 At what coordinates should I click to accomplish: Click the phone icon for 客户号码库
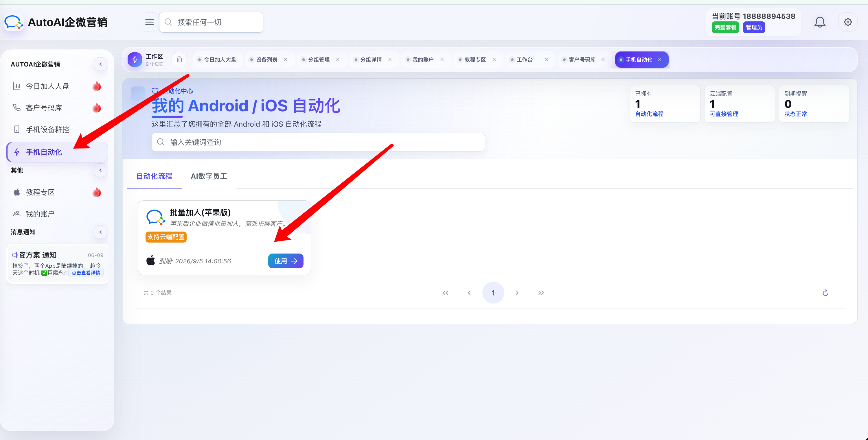tap(16, 108)
